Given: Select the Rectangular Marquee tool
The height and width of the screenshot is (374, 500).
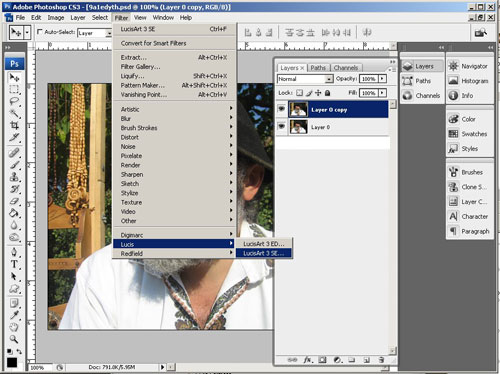Looking at the screenshot, I should [x=14, y=89].
